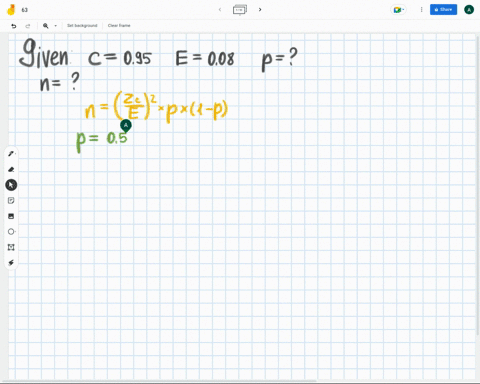Start a Google Meet call
This screenshot has height=384, width=480.
(398, 10)
